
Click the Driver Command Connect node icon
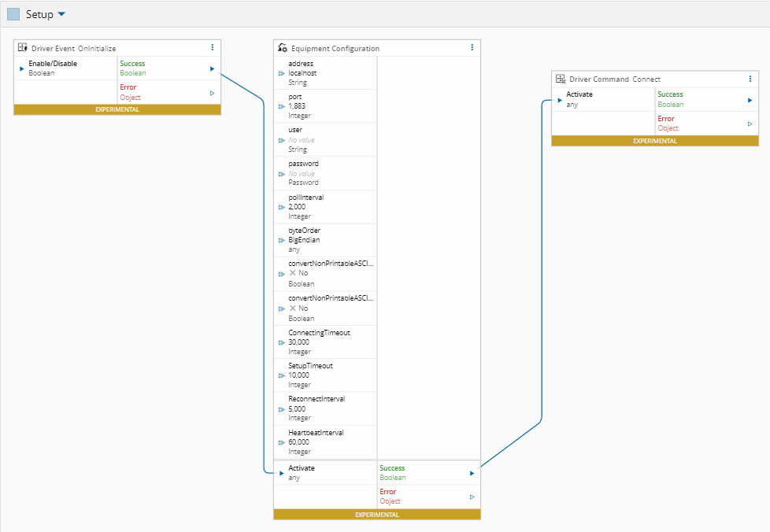coord(561,79)
